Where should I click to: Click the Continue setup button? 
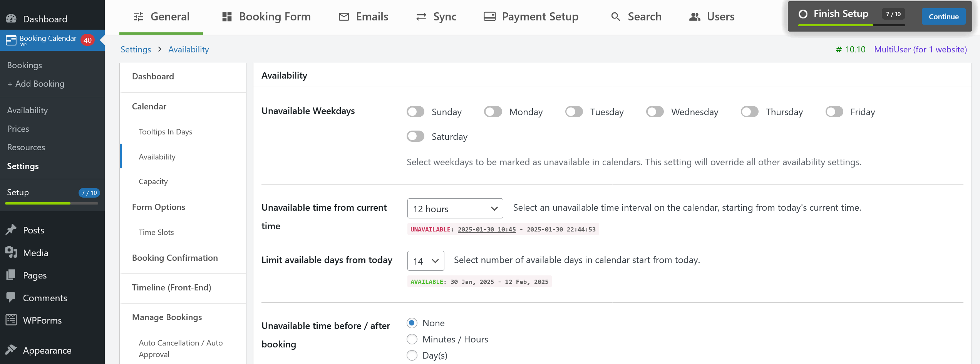click(943, 17)
